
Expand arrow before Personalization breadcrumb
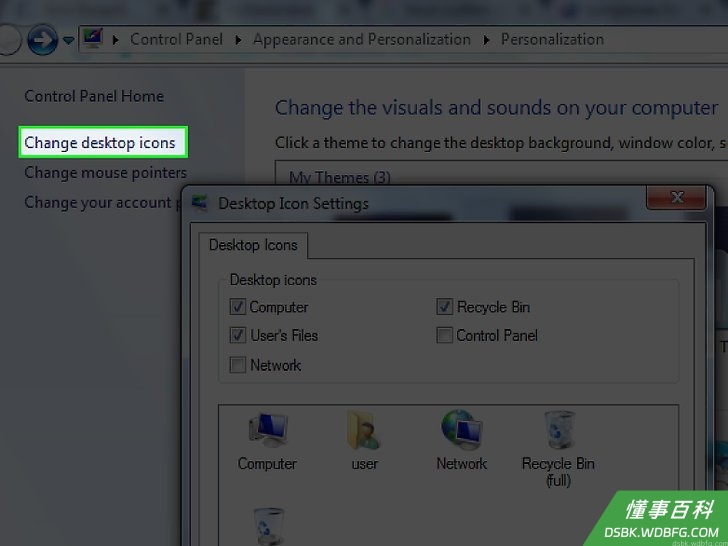(486, 40)
